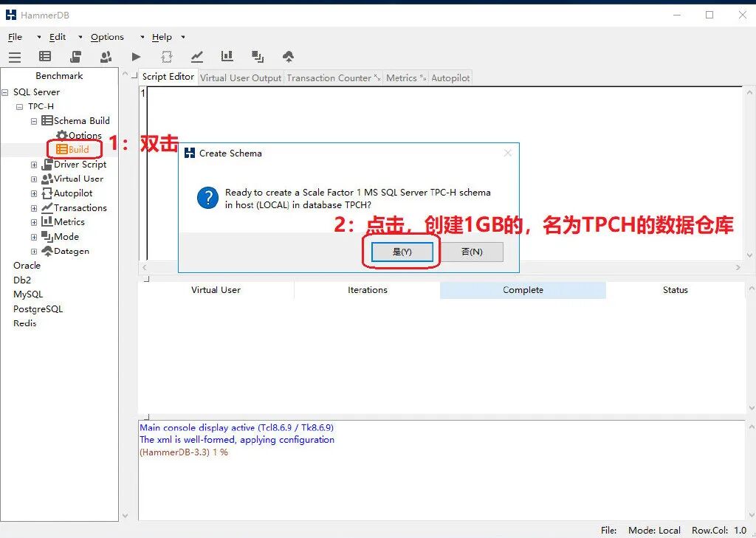Click the Autopilot toolbar icon
This screenshot has width=756, height=538.
[x=167, y=57]
